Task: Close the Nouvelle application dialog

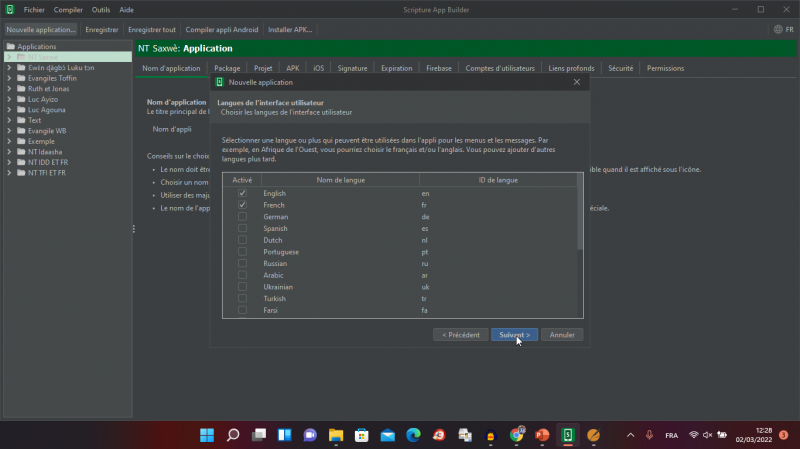Action: (577, 82)
